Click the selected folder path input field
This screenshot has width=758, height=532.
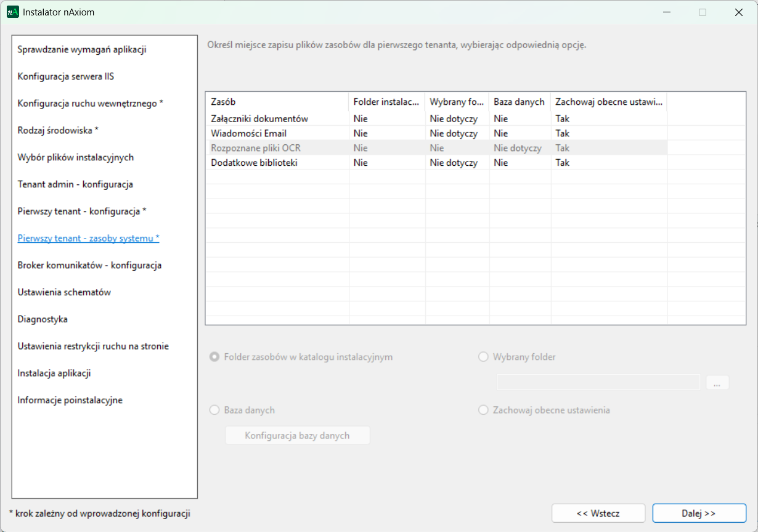pyautogui.click(x=598, y=383)
